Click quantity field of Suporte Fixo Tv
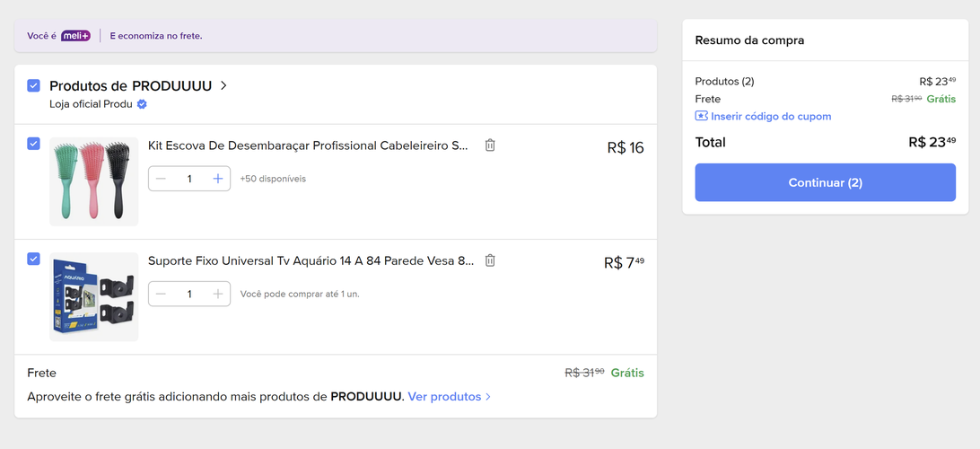Screen dimensions: 980x449 pyautogui.click(x=189, y=294)
